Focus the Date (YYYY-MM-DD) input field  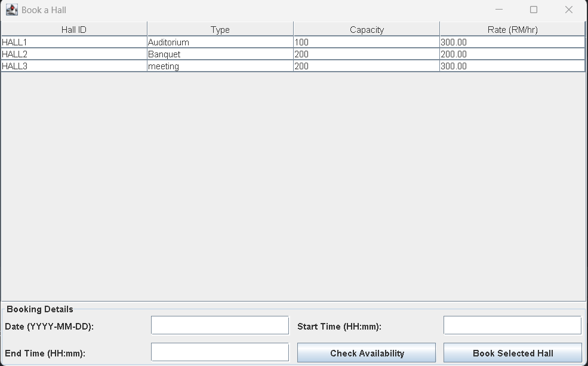[220, 325]
